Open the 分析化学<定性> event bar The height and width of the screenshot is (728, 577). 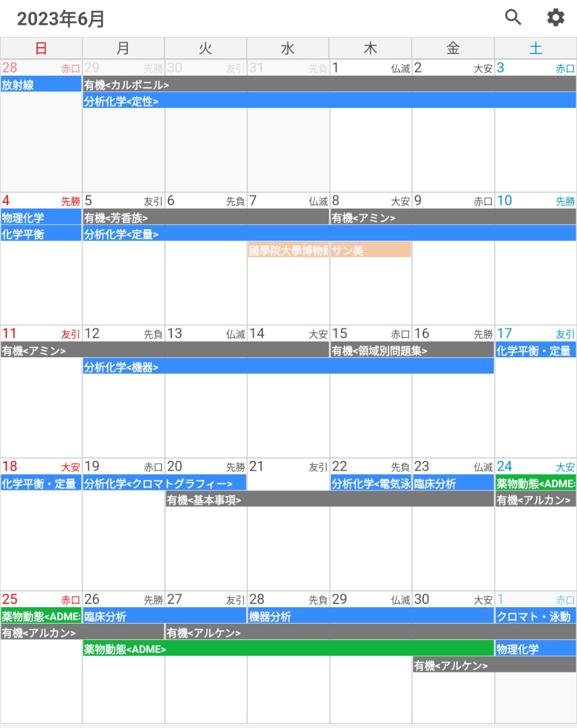(329, 101)
